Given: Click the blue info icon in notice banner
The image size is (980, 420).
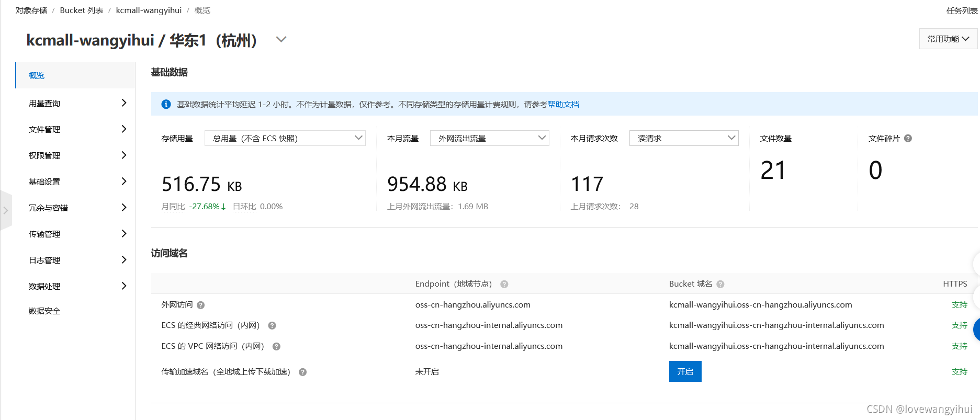Looking at the screenshot, I should click(x=166, y=104).
